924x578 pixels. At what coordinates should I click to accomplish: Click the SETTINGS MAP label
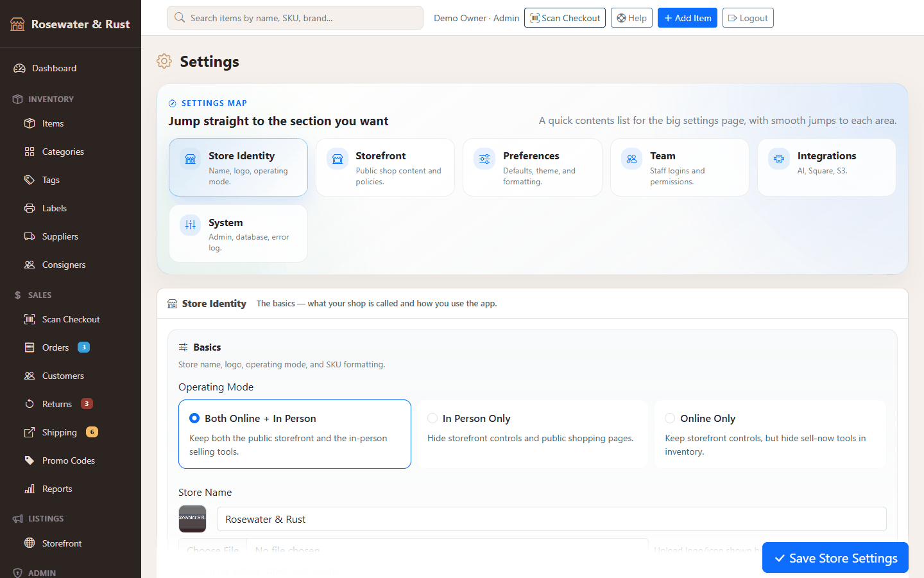click(x=214, y=103)
